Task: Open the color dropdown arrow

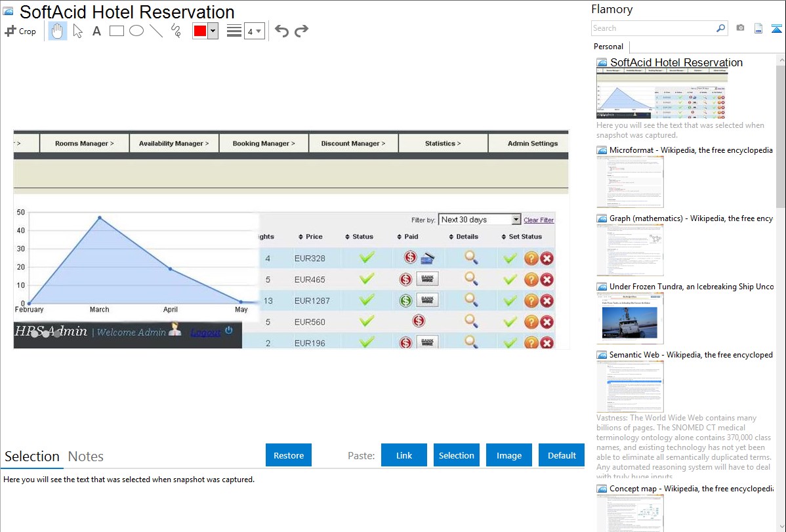Action: point(213,31)
